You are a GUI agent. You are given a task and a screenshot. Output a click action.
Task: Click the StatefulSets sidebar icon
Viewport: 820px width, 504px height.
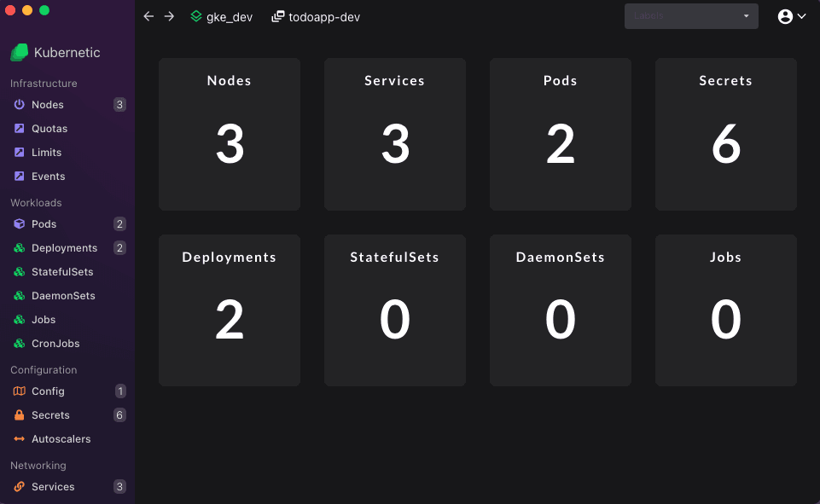tap(20, 272)
